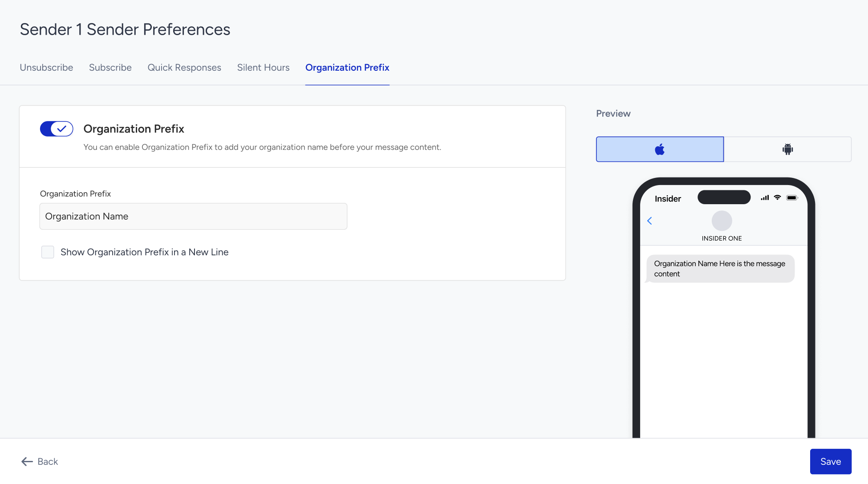The width and height of the screenshot is (868, 484).
Task: Save the sender preferences
Action: pos(831,462)
